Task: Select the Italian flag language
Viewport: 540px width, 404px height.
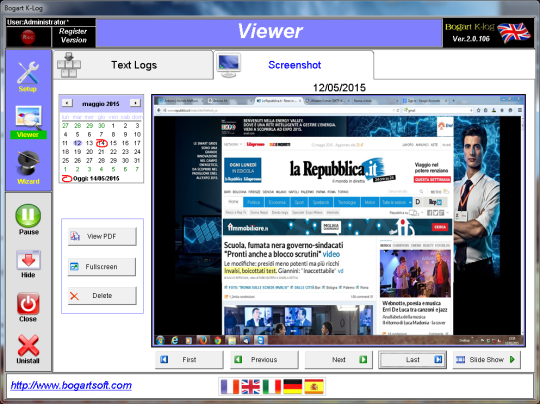Action: (272, 386)
